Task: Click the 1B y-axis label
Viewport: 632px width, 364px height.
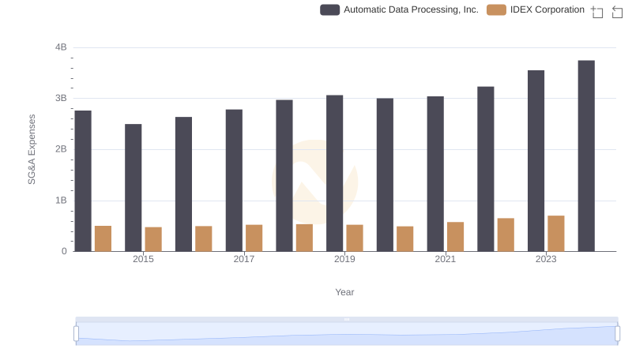Action: point(61,200)
